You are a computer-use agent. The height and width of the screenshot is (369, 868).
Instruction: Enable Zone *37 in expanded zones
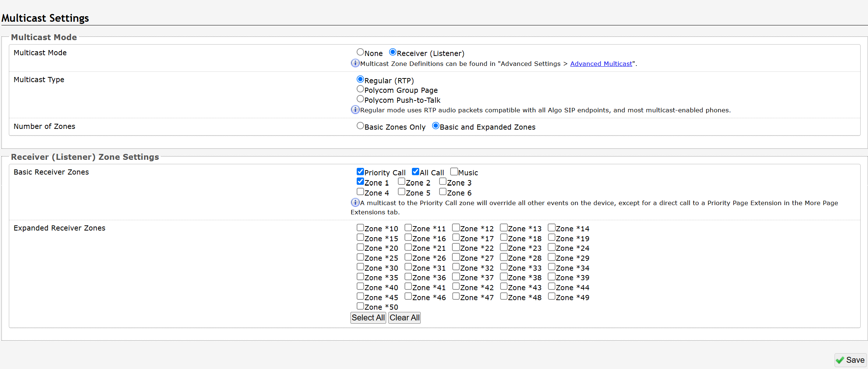tap(456, 277)
